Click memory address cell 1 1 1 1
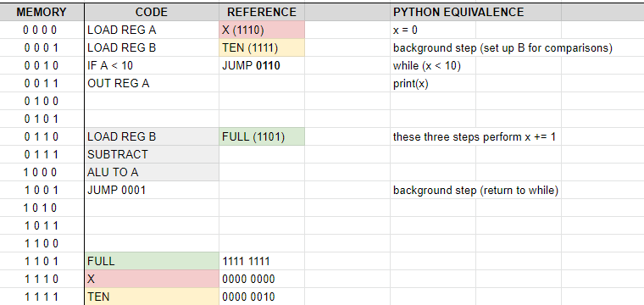644x305 pixels. pos(42,297)
